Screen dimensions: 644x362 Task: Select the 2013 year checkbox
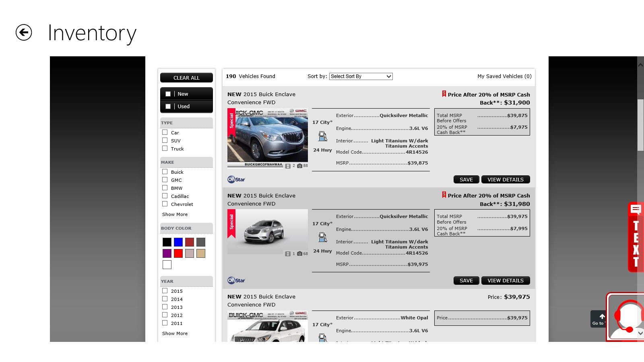point(165,307)
